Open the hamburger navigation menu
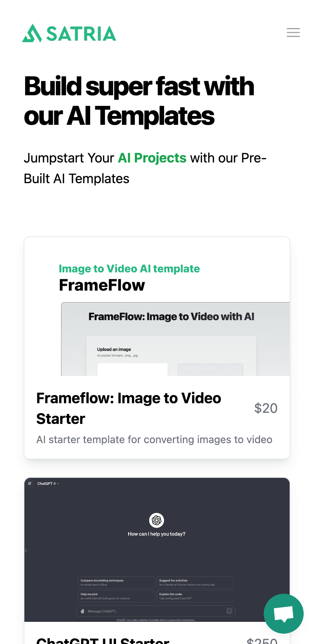This screenshot has height=644, width=314. pos(293,32)
